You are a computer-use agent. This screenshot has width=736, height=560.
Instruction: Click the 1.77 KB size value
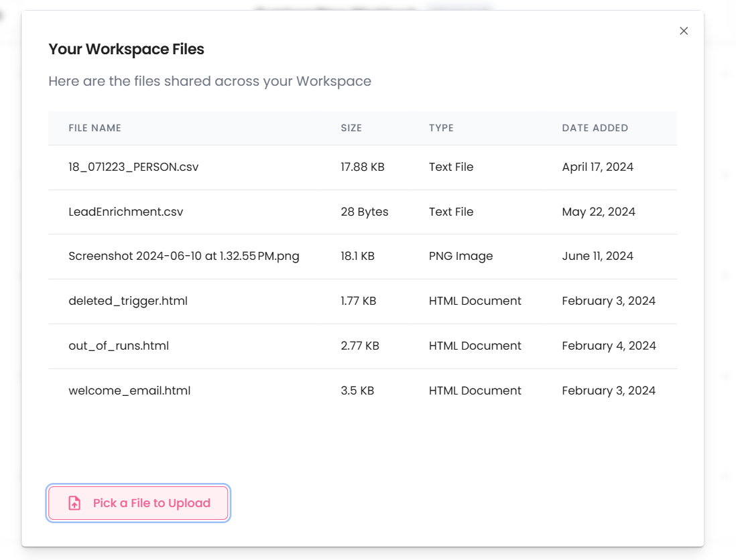pyautogui.click(x=359, y=301)
